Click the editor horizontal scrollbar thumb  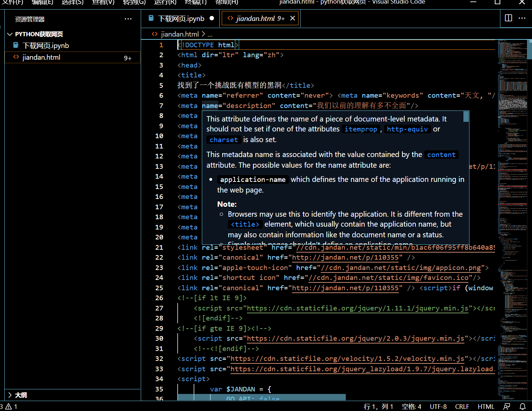click(262, 397)
